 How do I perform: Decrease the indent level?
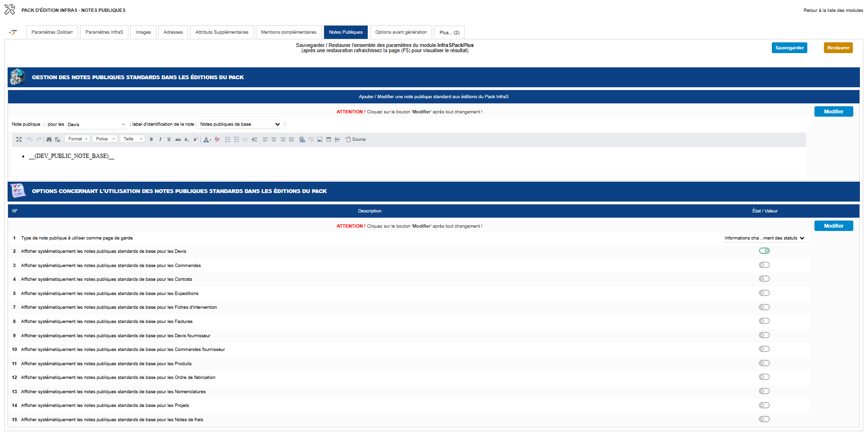[x=245, y=139]
